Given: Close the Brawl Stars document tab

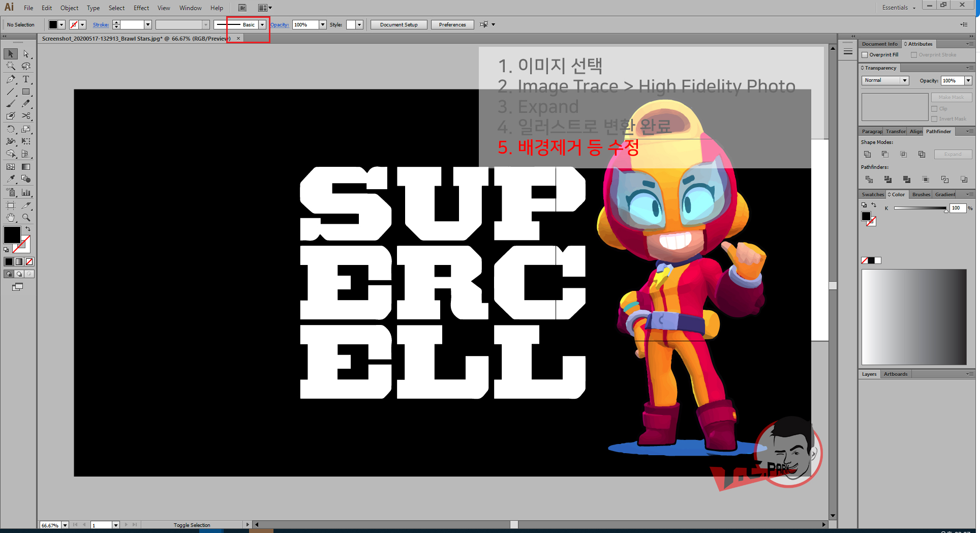Looking at the screenshot, I should (x=238, y=39).
